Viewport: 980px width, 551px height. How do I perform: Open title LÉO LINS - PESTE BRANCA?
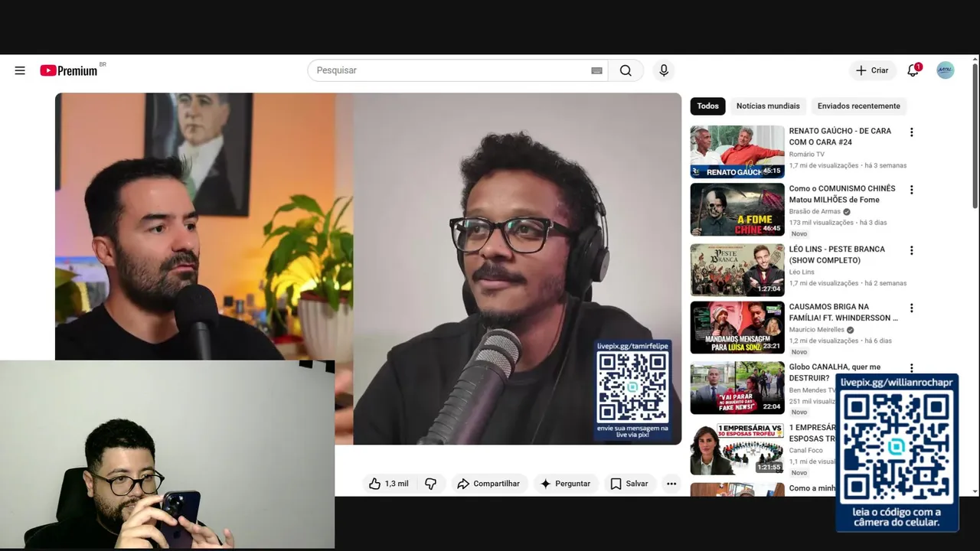click(837, 254)
